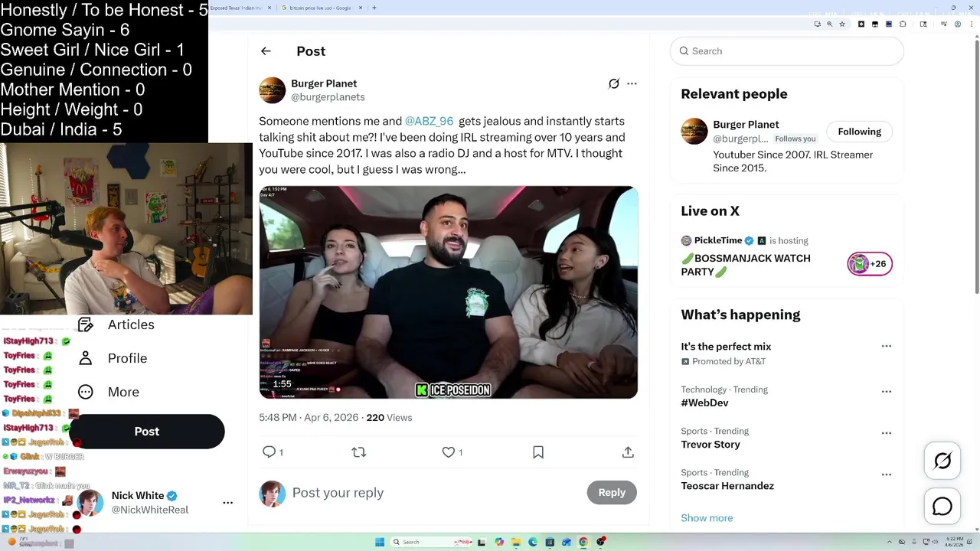The height and width of the screenshot is (551, 980).
Task: Open the PickleTime host profile
Action: [718, 240]
